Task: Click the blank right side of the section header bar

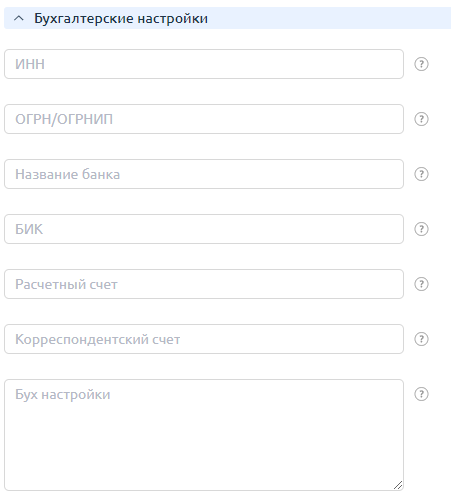Action: tap(330, 18)
